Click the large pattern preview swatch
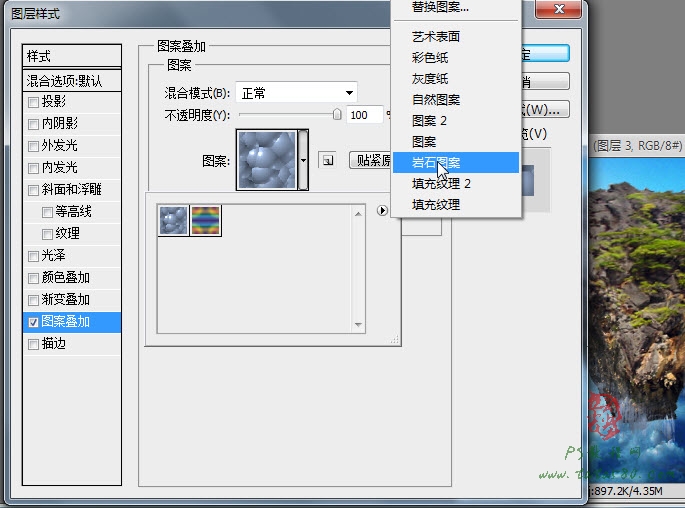685x508 pixels. 266,160
